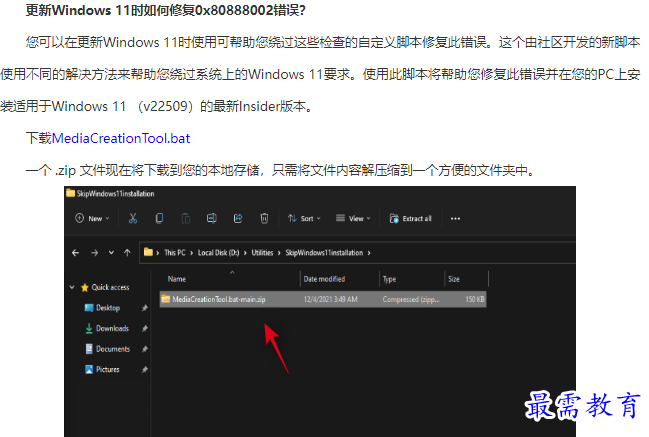Open the View dropdown menu

pyautogui.click(x=353, y=218)
